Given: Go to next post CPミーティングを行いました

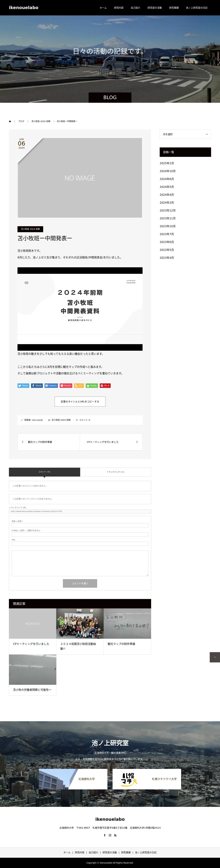Looking at the screenshot, I should click(111, 442).
